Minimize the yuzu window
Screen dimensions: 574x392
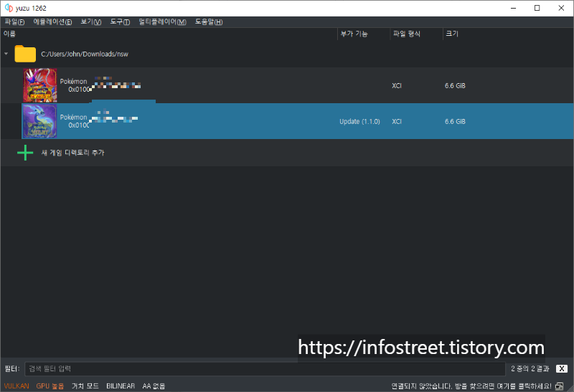[514, 8]
